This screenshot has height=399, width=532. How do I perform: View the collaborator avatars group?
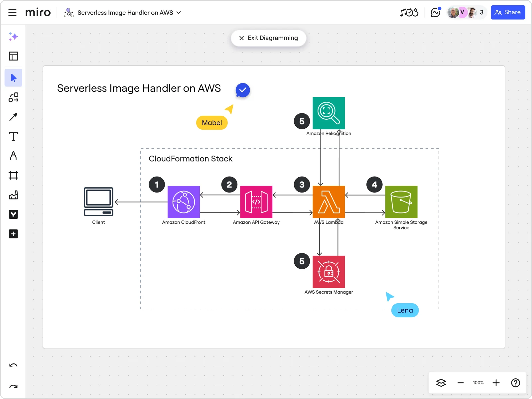466,12
